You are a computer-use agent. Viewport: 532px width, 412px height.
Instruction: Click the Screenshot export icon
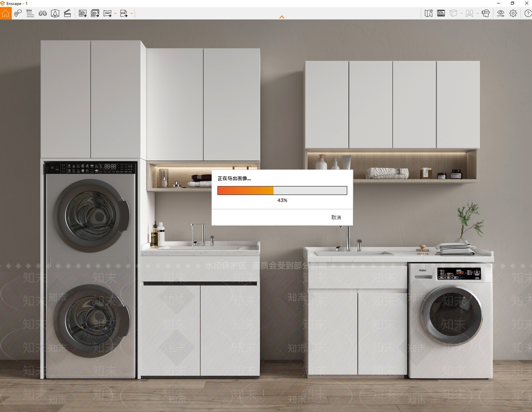pyautogui.click(x=82, y=13)
